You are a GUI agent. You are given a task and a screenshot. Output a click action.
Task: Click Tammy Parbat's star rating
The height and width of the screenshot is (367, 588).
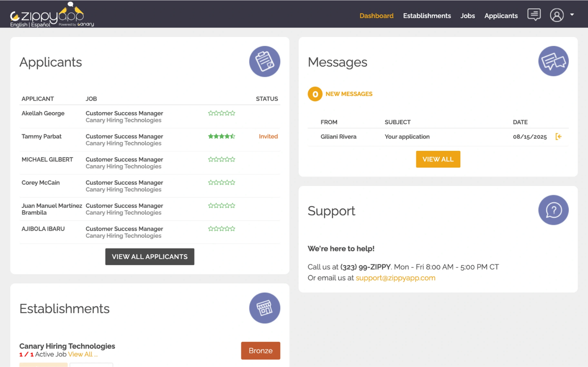pos(221,136)
